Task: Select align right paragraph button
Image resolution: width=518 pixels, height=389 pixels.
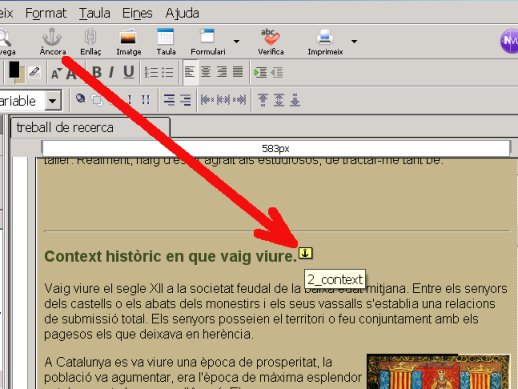Action: pos(222,72)
